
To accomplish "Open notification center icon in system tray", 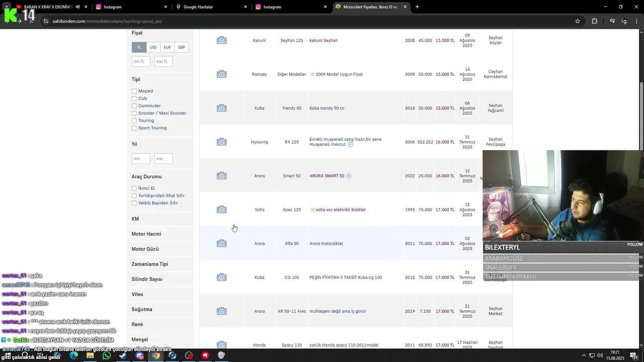I will pyautogui.click(x=633, y=355).
